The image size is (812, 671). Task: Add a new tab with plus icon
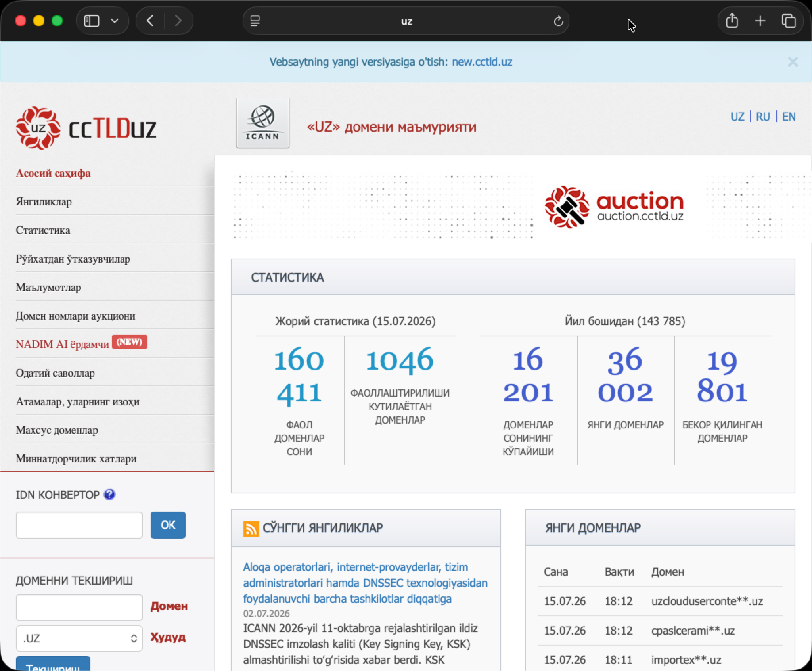click(760, 21)
